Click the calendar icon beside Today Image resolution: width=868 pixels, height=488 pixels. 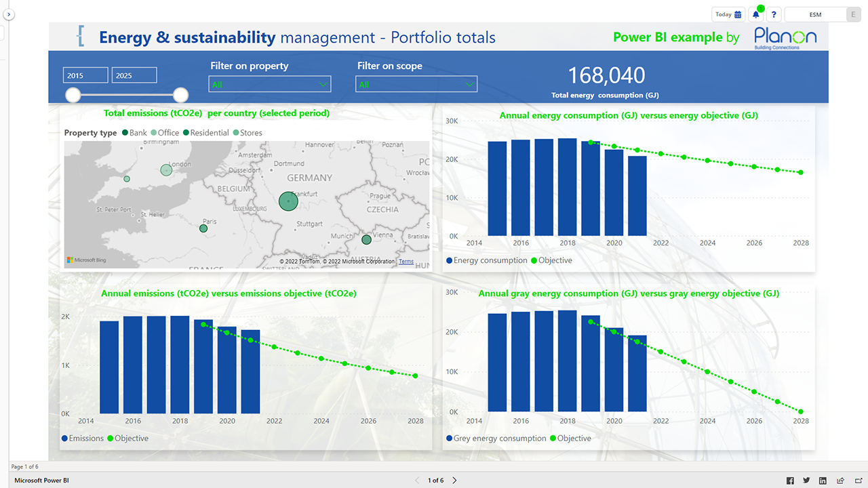[x=738, y=14]
